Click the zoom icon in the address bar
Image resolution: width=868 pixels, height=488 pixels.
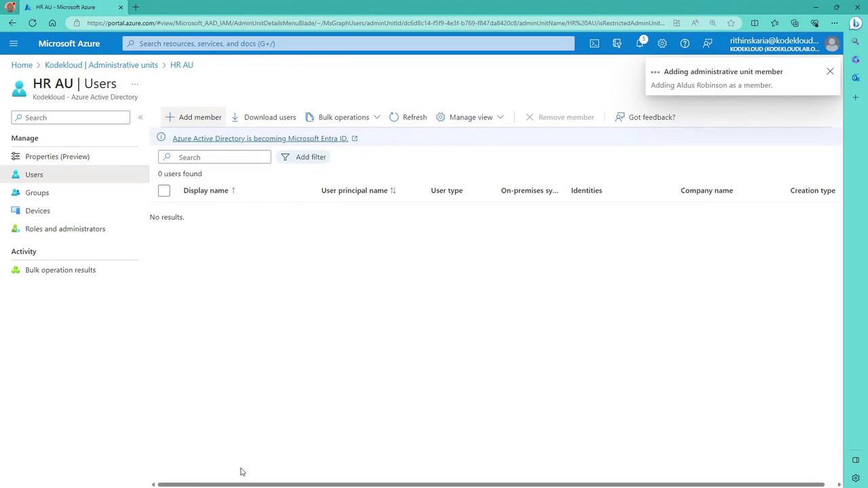tap(713, 23)
